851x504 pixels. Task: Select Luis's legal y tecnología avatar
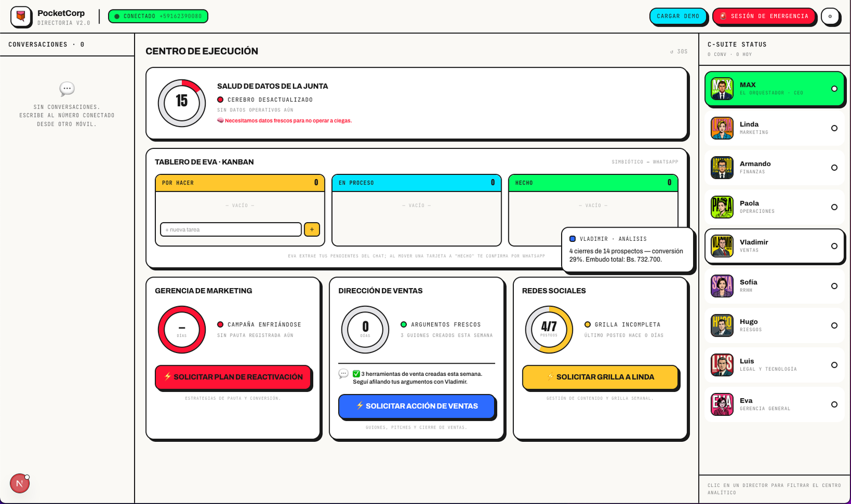pos(722,365)
